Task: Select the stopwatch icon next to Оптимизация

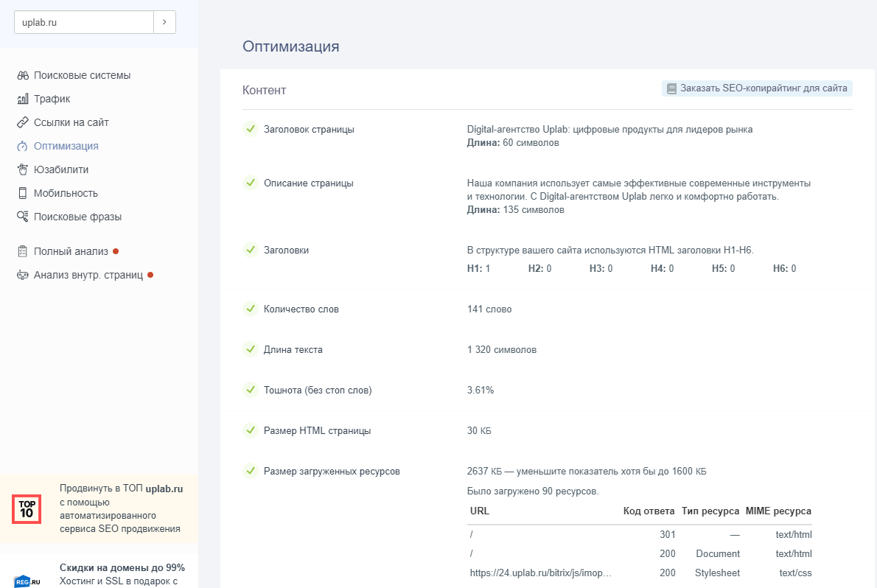Action: [x=22, y=145]
